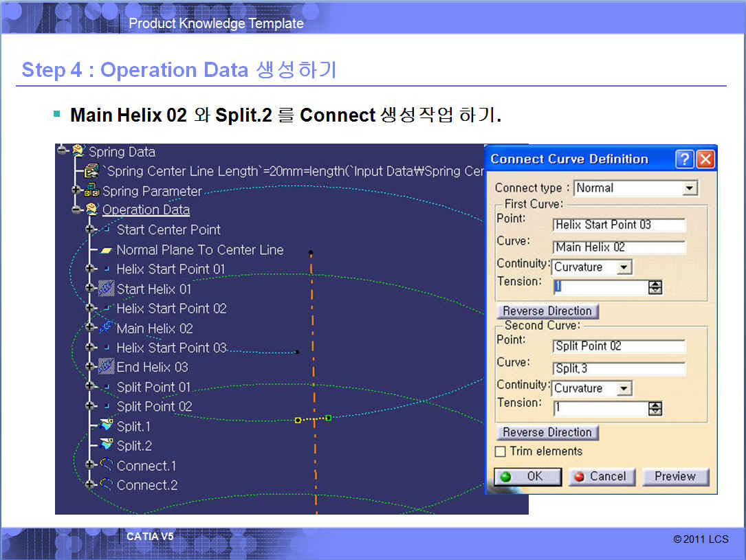
Task: Click OK to confirm connect curve
Action: 527,476
